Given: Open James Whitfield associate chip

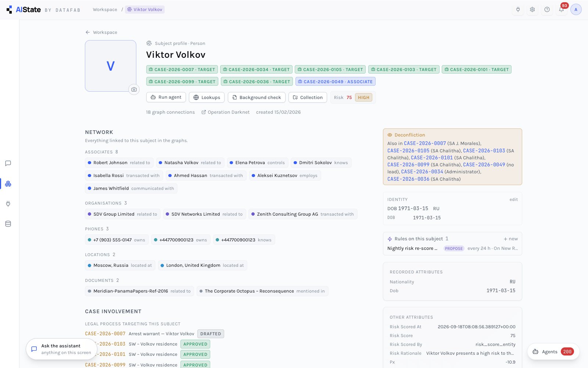Looking at the screenshot, I should point(131,188).
